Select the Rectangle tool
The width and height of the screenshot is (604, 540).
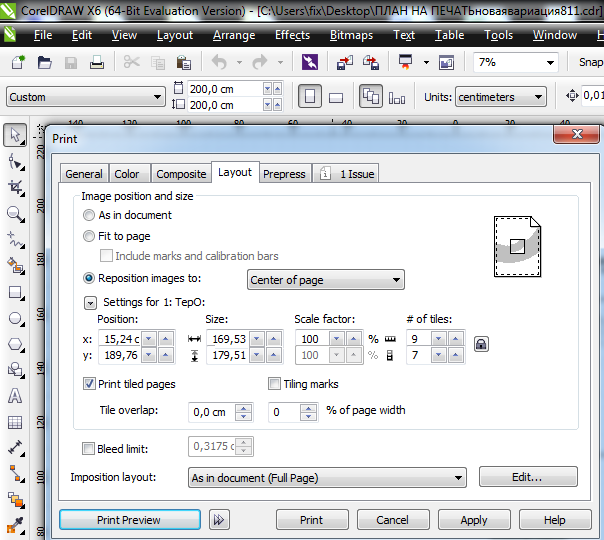[15, 292]
